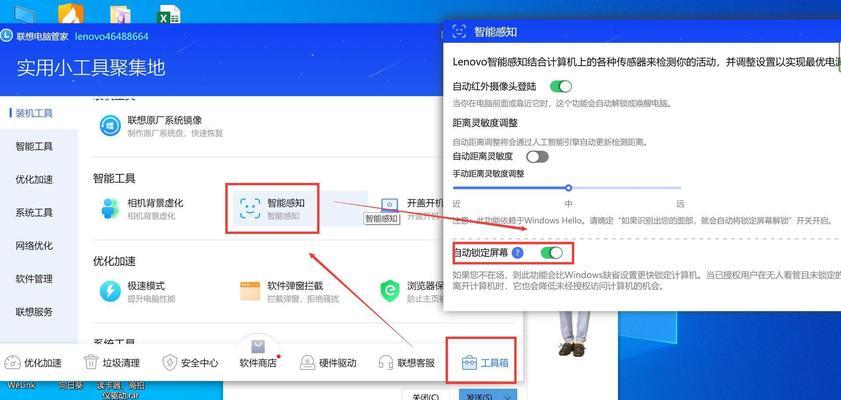This screenshot has width=841, height=400.
Task: Open the 读卡器、高拍仪驱动.rar desktop file
Action: coord(121,390)
